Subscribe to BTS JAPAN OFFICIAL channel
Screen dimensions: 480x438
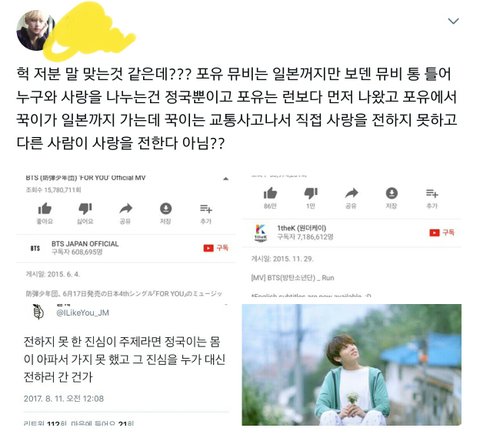click(216, 248)
